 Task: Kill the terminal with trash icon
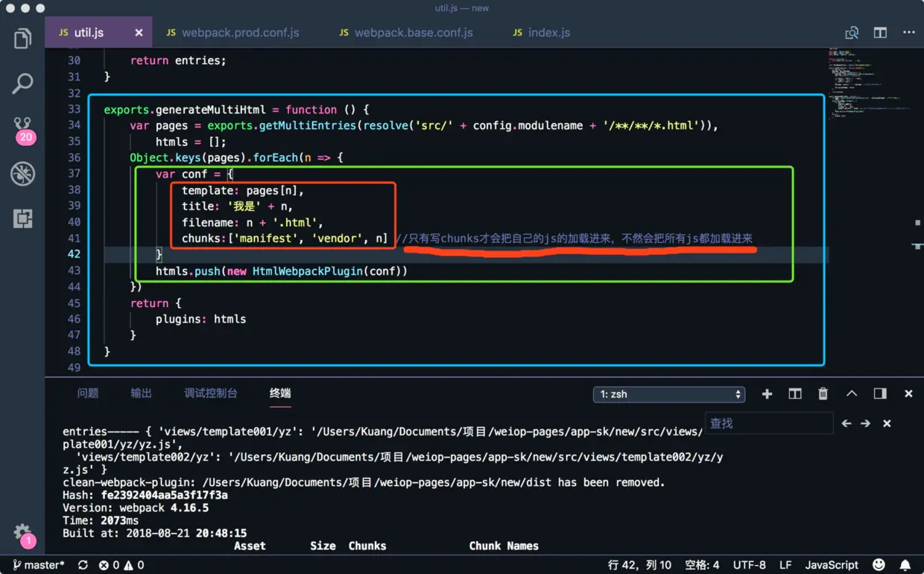pyautogui.click(x=823, y=394)
